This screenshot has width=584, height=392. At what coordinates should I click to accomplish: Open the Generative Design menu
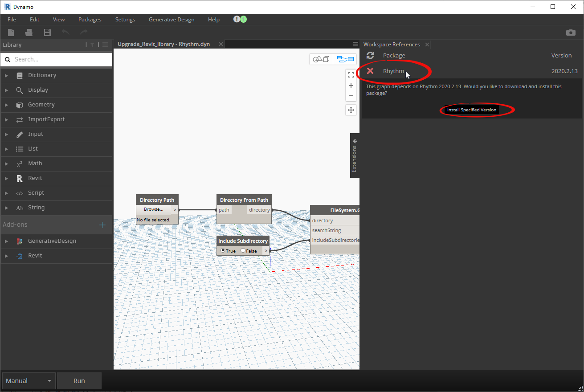click(172, 20)
